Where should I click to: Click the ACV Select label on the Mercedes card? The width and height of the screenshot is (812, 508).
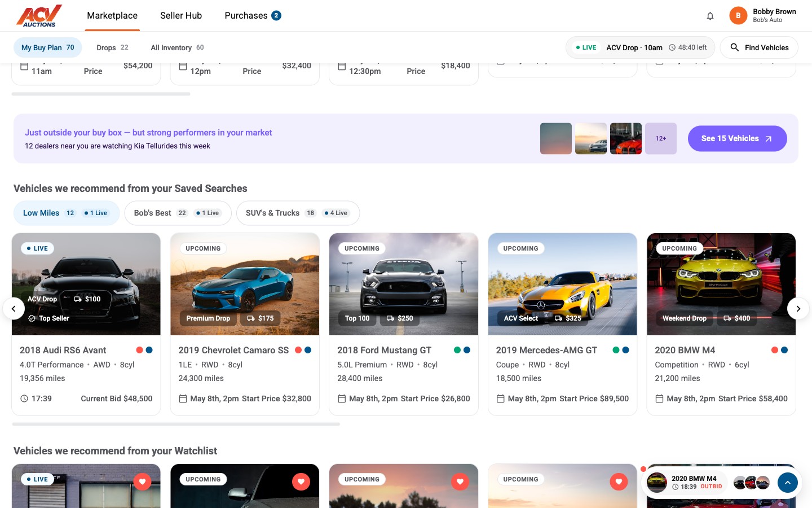click(x=521, y=318)
